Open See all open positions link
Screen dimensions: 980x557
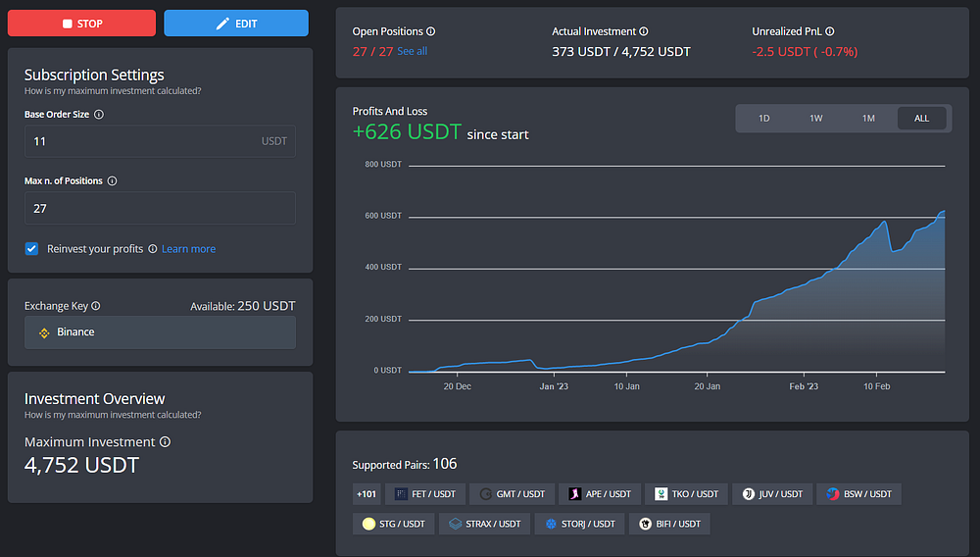[413, 51]
